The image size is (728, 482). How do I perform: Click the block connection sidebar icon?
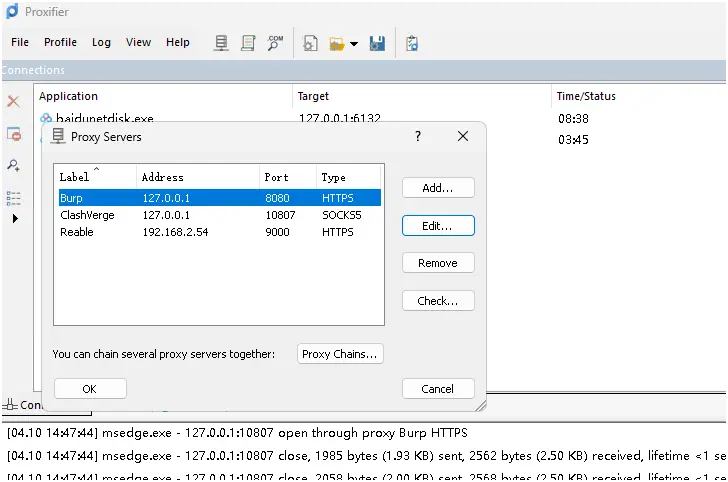(x=14, y=134)
